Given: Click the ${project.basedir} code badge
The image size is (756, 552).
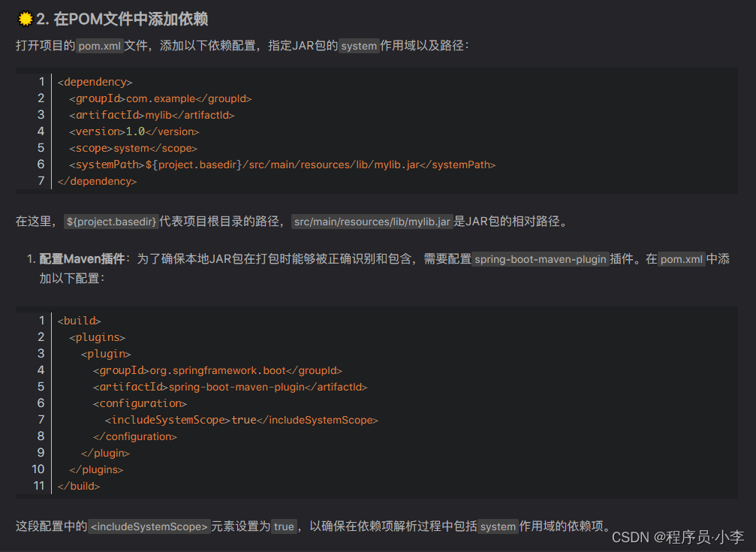Looking at the screenshot, I should [x=110, y=221].
